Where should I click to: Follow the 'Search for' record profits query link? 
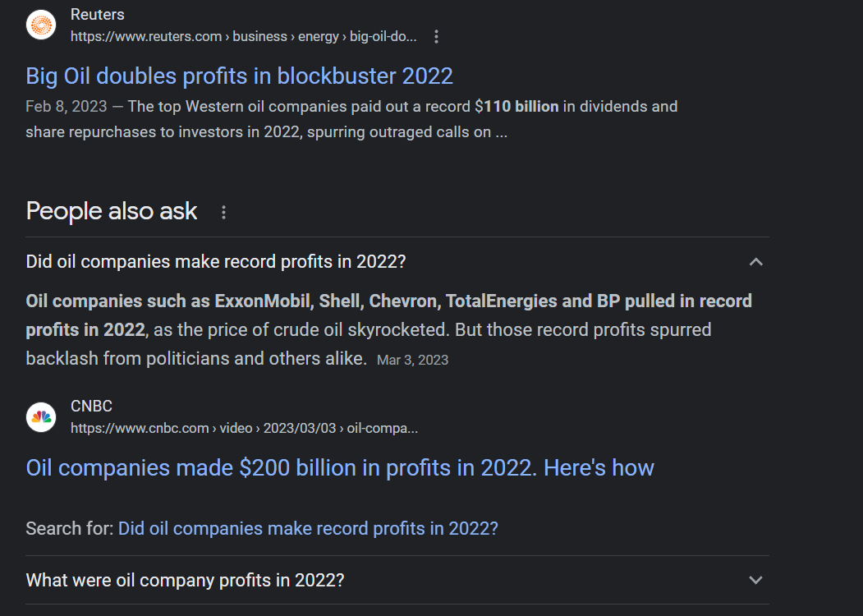(x=308, y=528)
